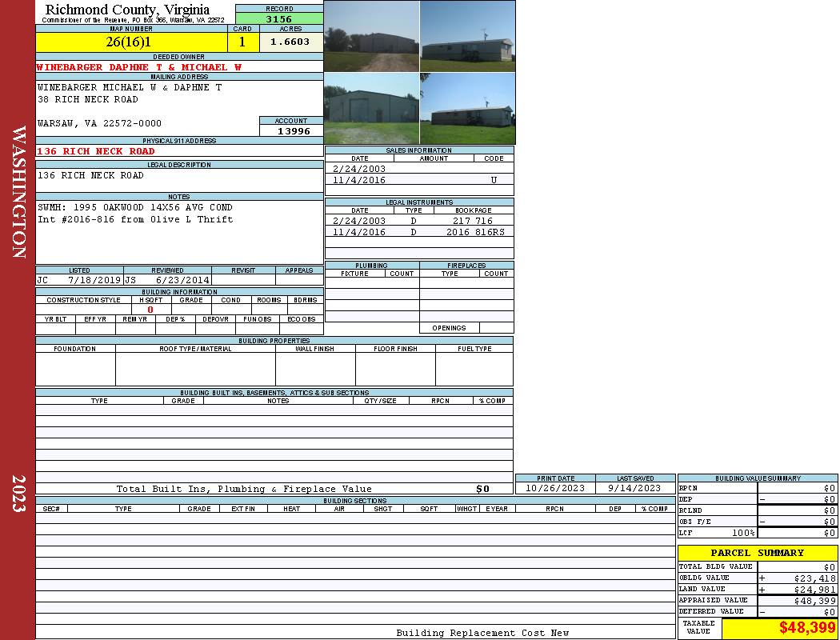Click the deeded owner name in red
The height and width of the screenshot is (640, 840).
139,67
